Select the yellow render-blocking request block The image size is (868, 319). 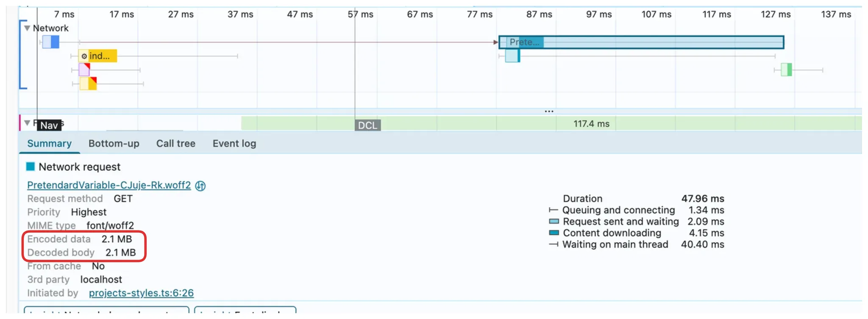point(88,83)
